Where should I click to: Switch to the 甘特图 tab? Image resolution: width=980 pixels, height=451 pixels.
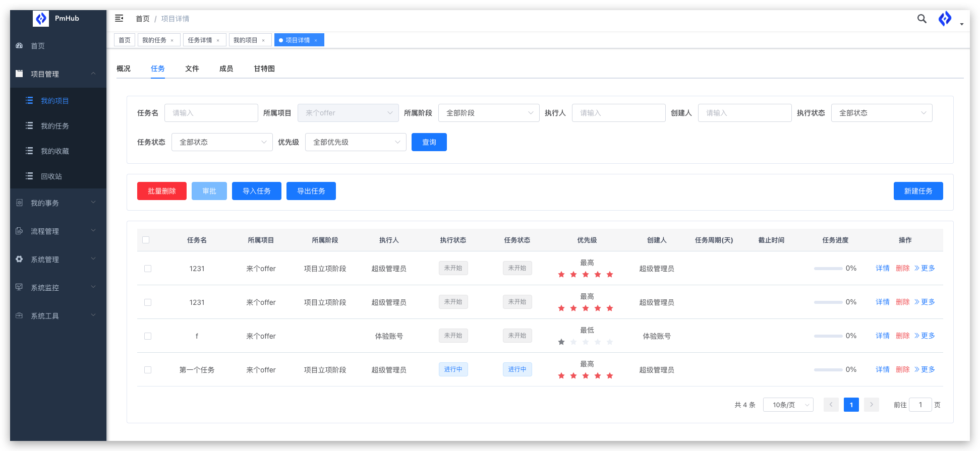click(x=264, y=69)
